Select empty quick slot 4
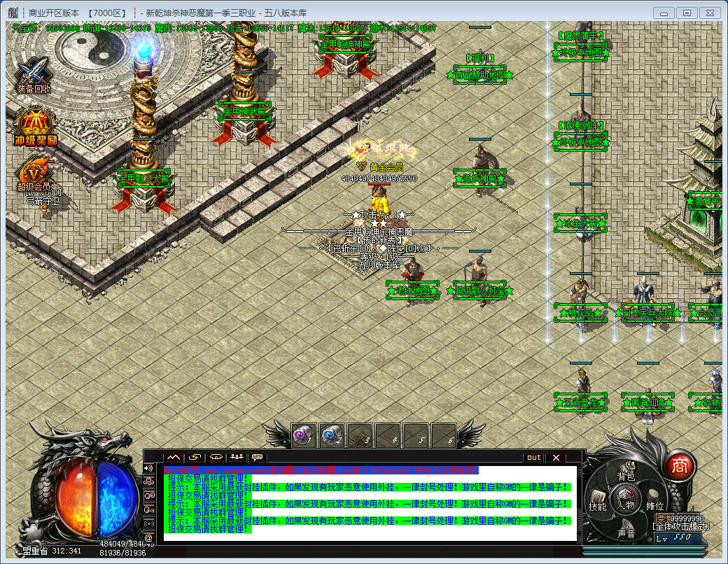The image size is (728, 564). (388, 437)
